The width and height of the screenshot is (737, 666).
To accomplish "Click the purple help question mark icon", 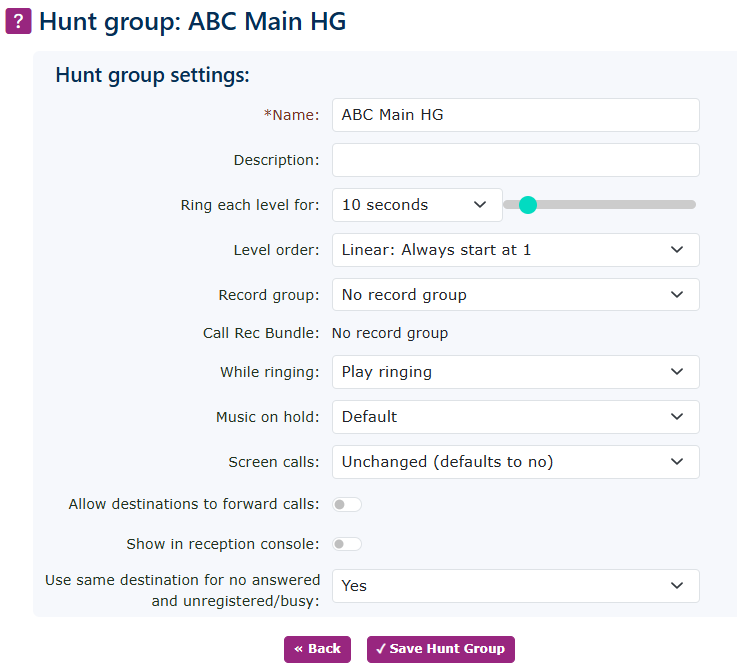I will (18, 20).
